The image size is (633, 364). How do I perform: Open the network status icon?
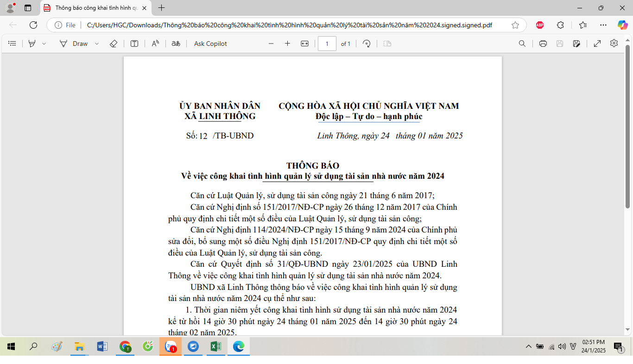click(x=551, y=346)
